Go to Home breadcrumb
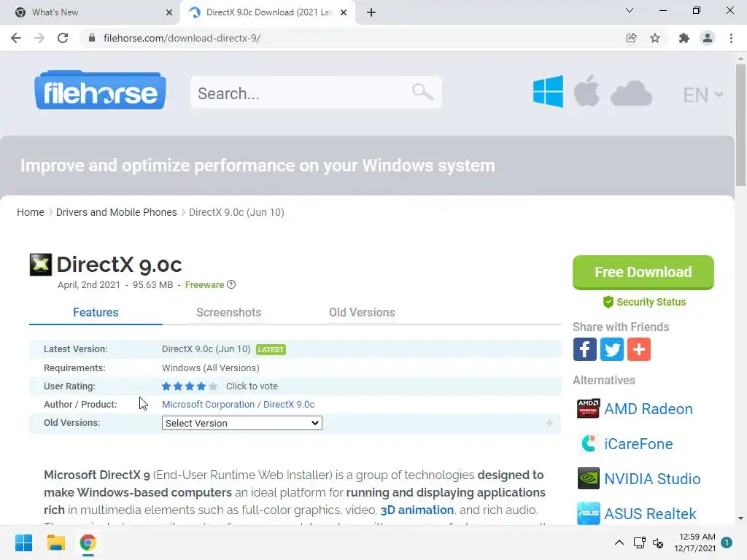This screenshot has width=747, height=560. click(x=31, y=212)
